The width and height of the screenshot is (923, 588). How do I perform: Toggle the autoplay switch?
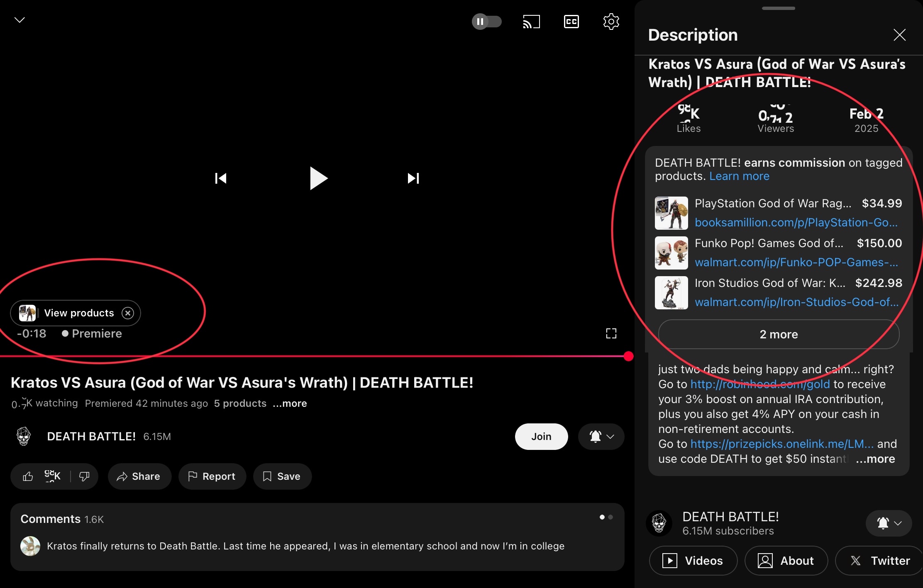tap(486, 22)
